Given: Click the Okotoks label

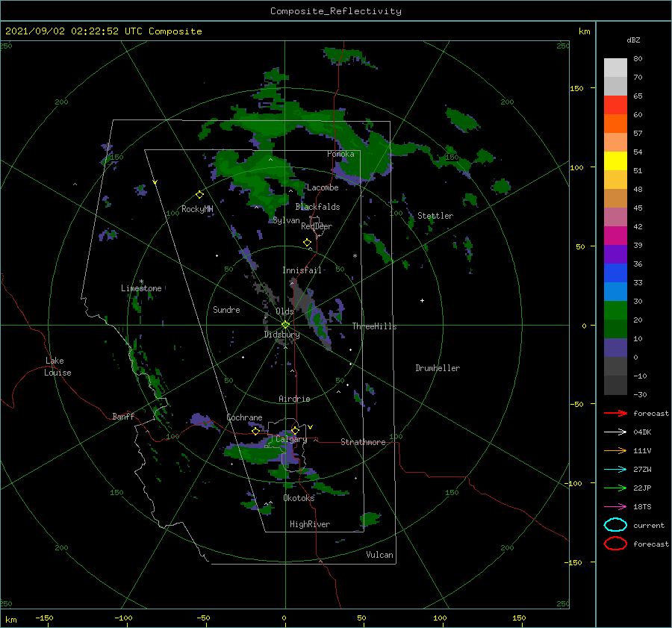Looking at the screenshot, I should click(x=299, y=498).
